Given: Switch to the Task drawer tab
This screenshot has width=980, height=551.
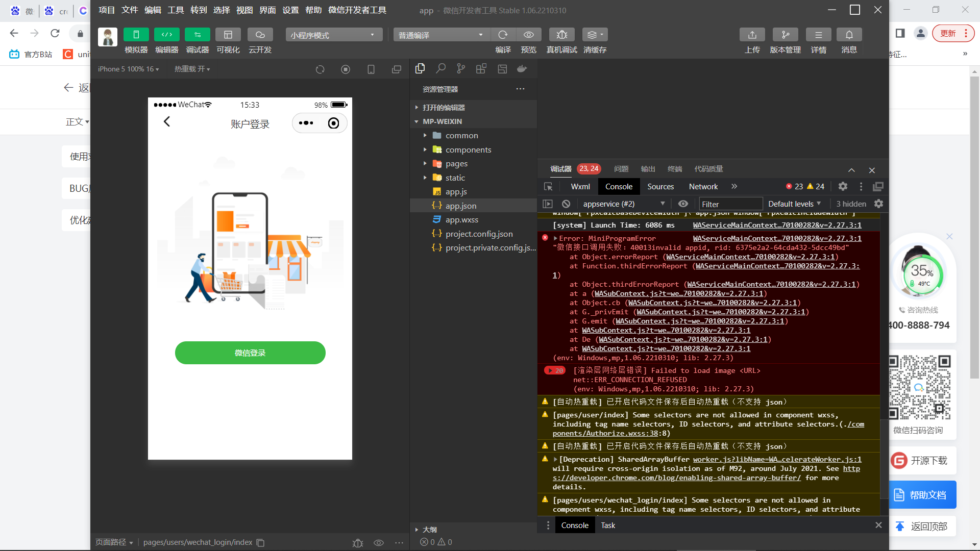Looking at the screenshot, I should (608, 525).
